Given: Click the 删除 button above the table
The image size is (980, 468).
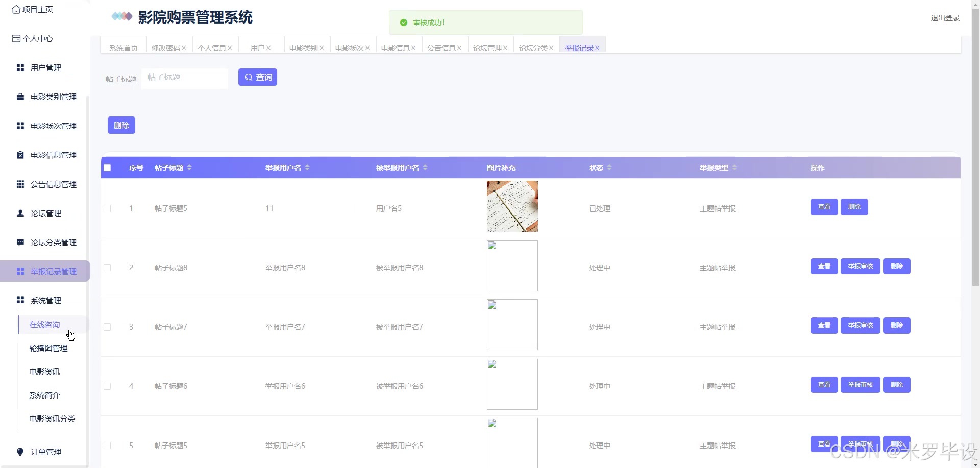Looking at the screenshot, I should tap(121, 125).
